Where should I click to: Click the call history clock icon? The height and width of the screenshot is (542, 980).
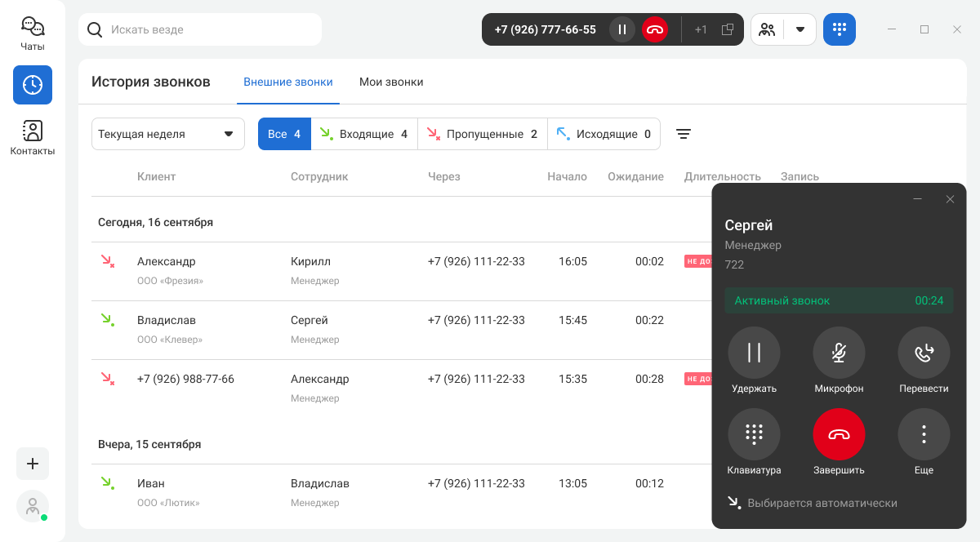(33, 85)
